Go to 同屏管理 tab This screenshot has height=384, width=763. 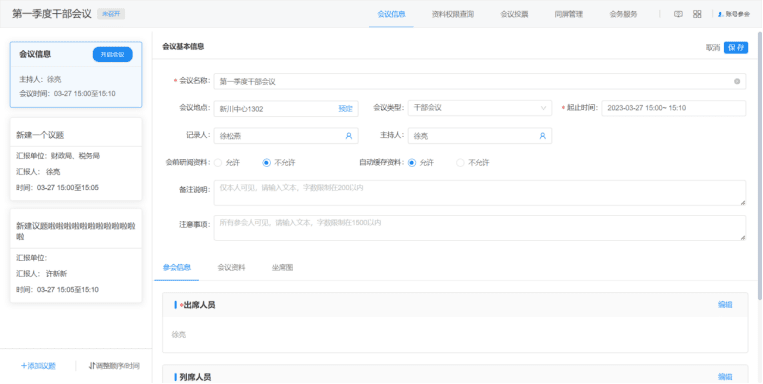click(568, 14)
